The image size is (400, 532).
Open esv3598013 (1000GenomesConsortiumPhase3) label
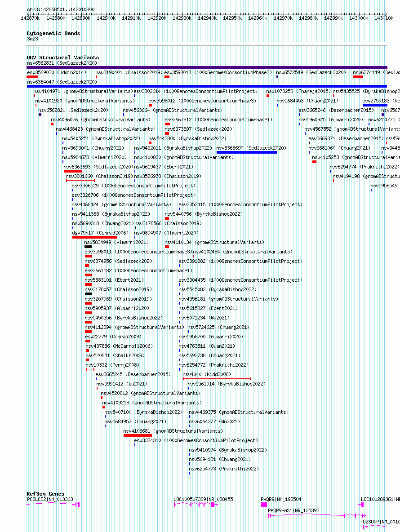(218, 72)
